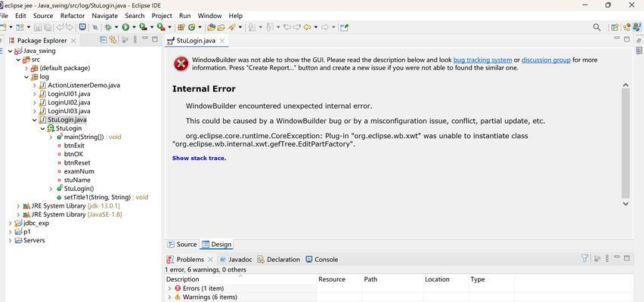644x302 pixels.
Task: Open the Project menu
Action: (x=162, y=16)
